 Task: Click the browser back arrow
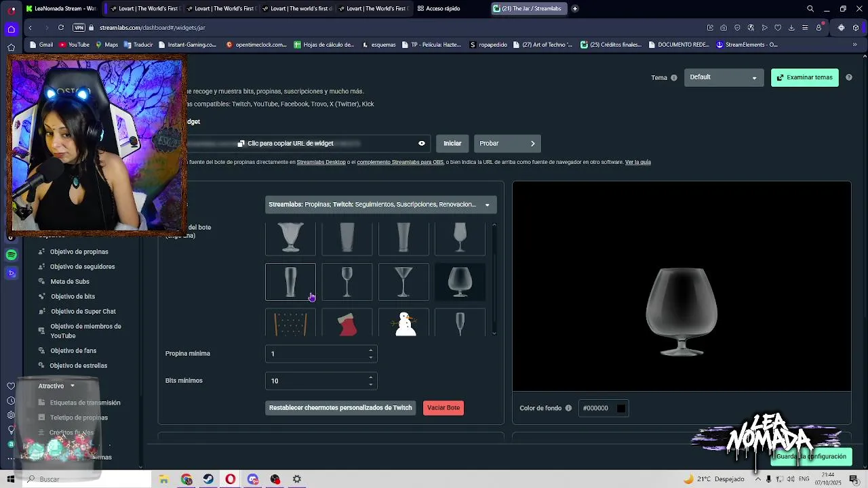click(x=30, y=28)
